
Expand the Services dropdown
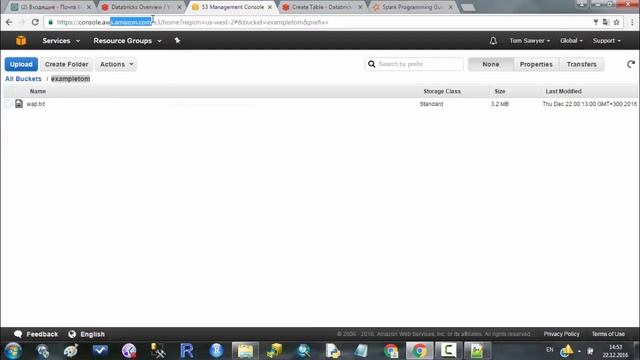[61, 41]
